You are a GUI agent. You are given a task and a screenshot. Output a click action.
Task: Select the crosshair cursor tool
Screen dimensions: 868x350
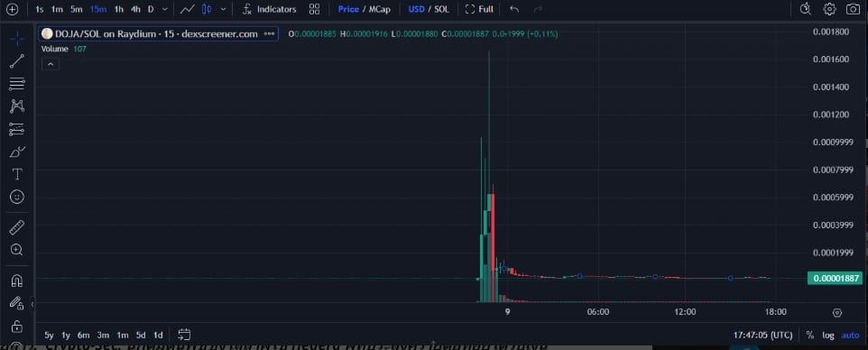pyautogui.click(x=17, y=39)
